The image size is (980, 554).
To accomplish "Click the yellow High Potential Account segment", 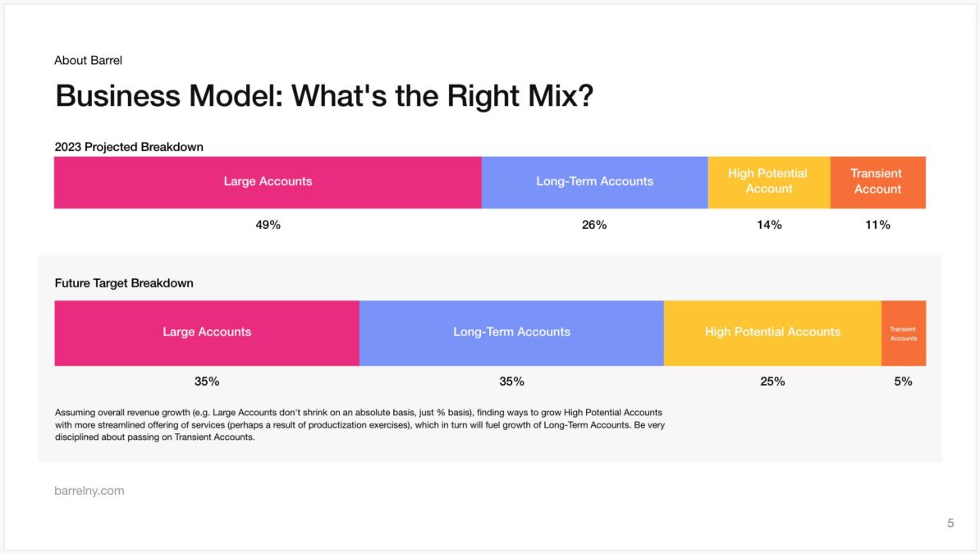I will (769, 182).
